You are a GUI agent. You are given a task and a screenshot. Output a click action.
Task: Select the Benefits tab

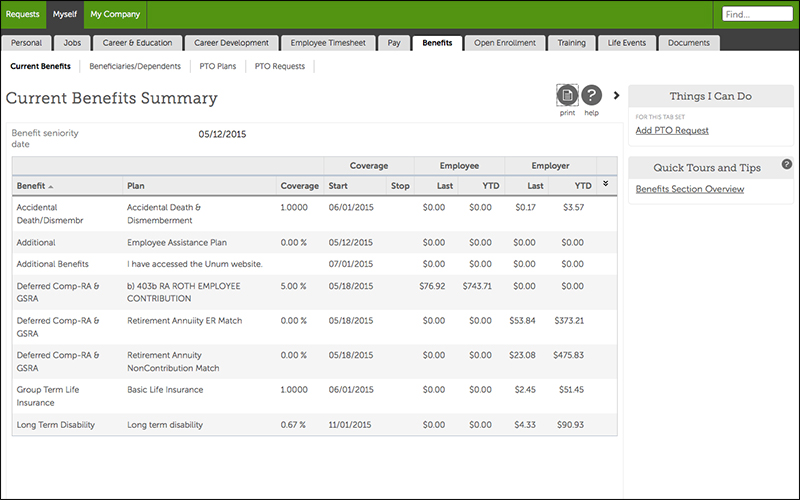[437, 43]
